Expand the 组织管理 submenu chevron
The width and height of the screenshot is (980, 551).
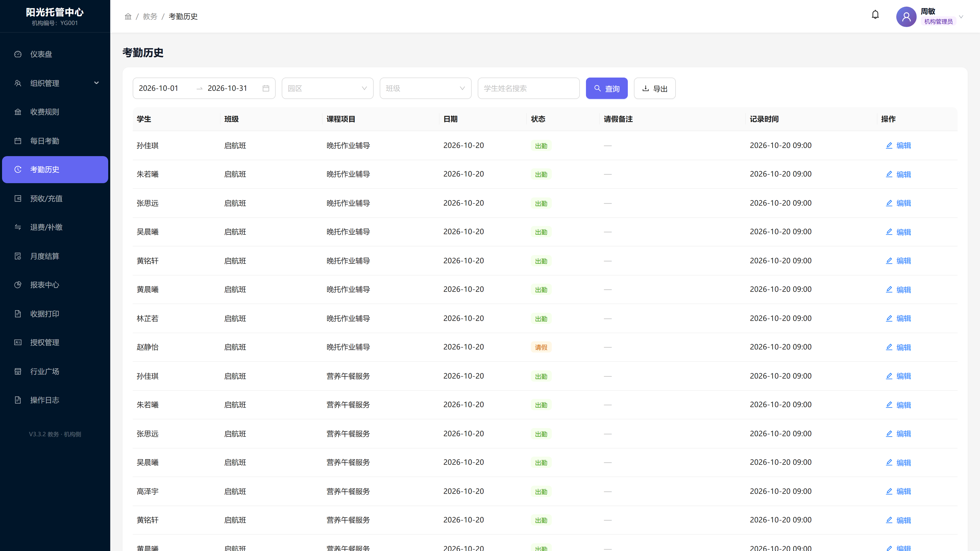[x=96, y=83]
